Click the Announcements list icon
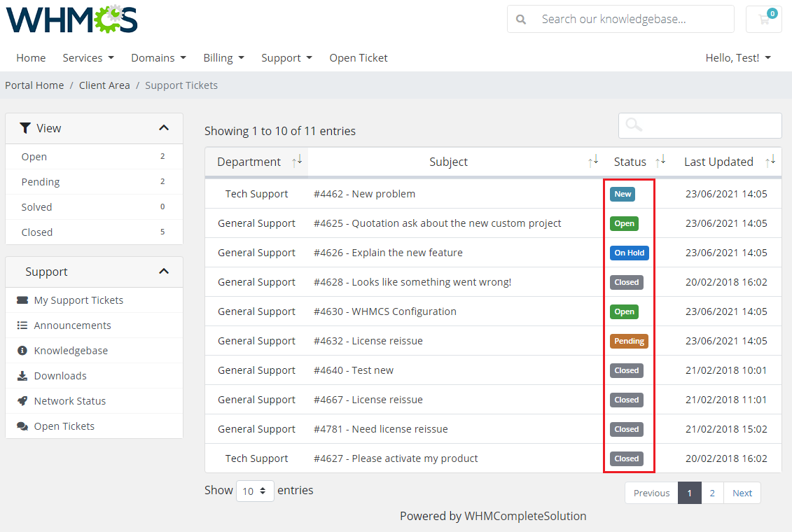Screen dimensions: 792x532 point(22,325)
